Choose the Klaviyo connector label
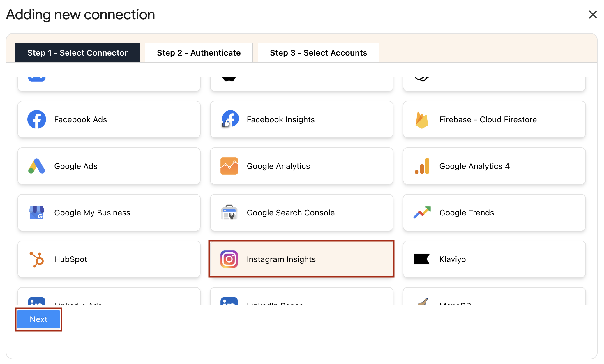Viewport: 604px width, 364px height. click(453, 259)
